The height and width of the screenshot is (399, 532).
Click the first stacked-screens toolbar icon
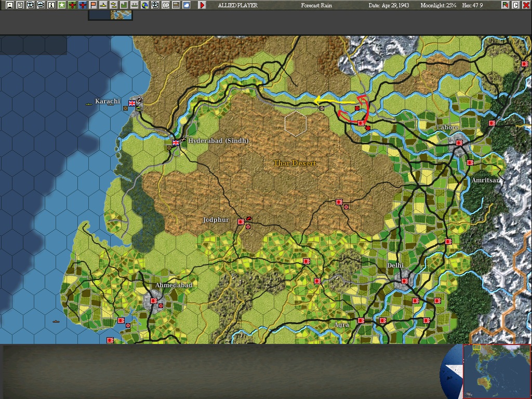pos(31,5)
